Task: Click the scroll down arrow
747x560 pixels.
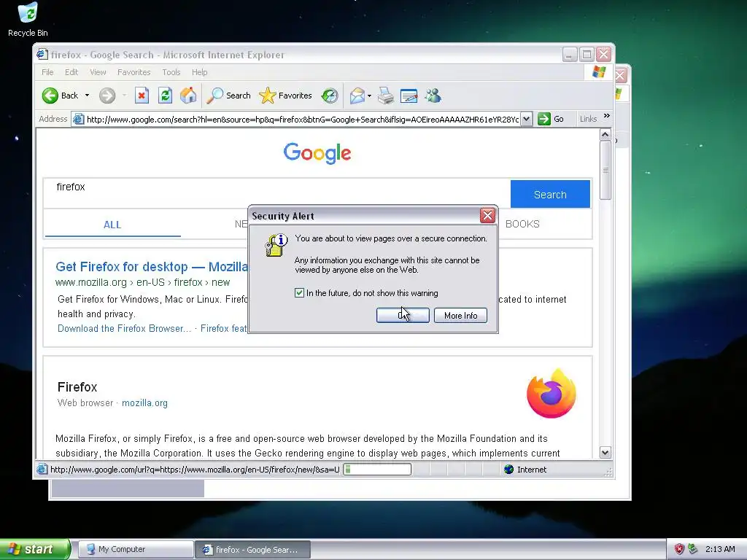Action: (605, 452)
